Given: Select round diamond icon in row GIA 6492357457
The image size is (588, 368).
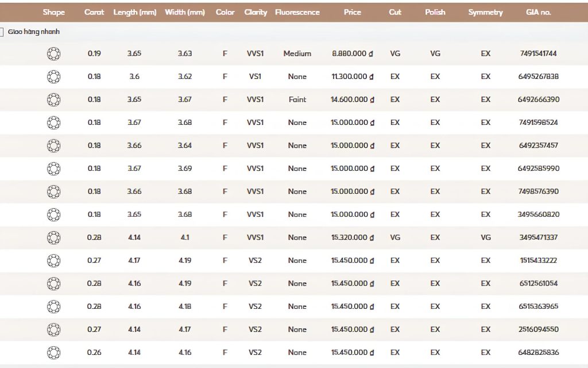Looking at the screenshot, I should pyautogui.click(x=53, y=145).
